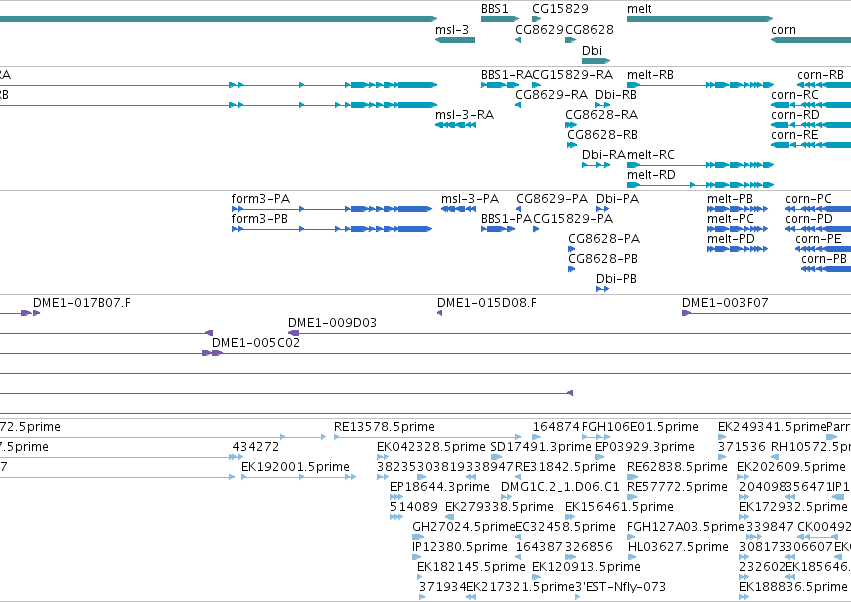Select protein melt-PD label

pyautogui.click(x=731, y=239)
